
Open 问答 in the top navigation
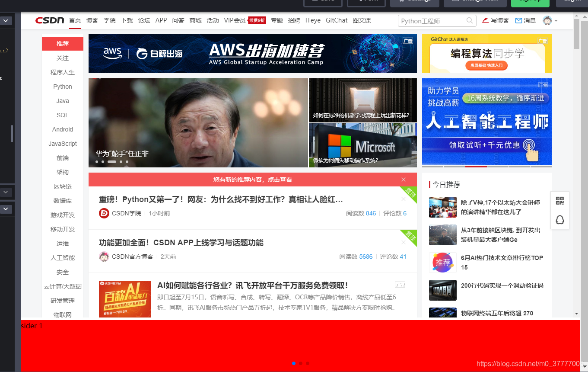tap(178, 20)
